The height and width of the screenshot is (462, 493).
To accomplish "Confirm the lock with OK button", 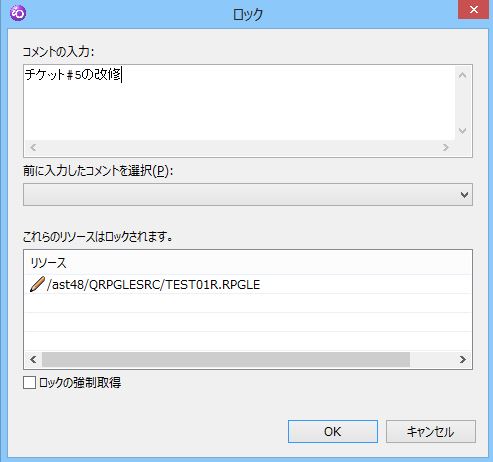I will pos(333,432).
